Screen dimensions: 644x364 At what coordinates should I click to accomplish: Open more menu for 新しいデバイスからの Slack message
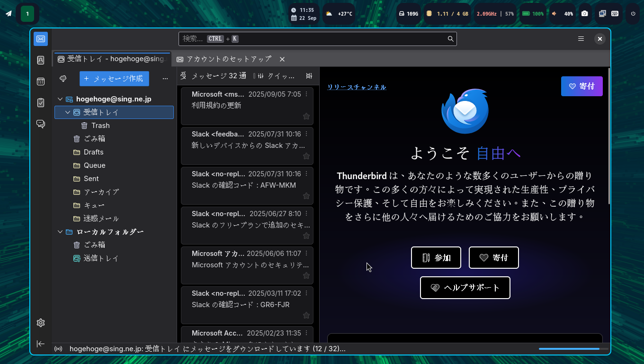click(x=306, y=134)
